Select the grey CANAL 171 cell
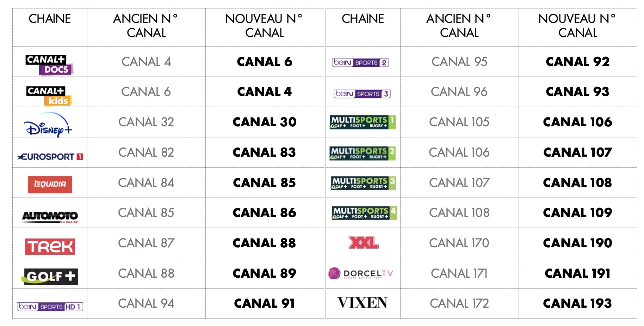The image size is (644, 326). 459,273
